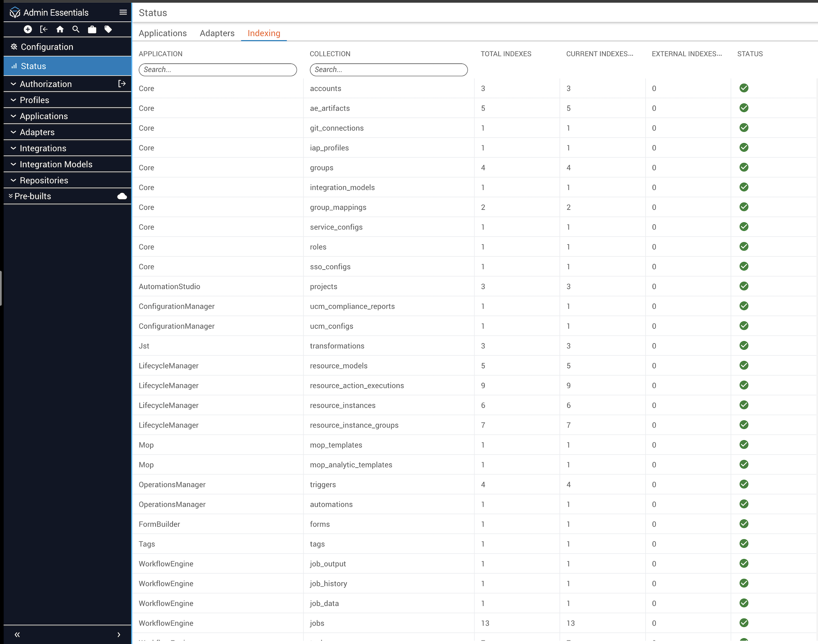818x644 pixels.
Task: Expand the Repositories section
Action: point(44,180)
